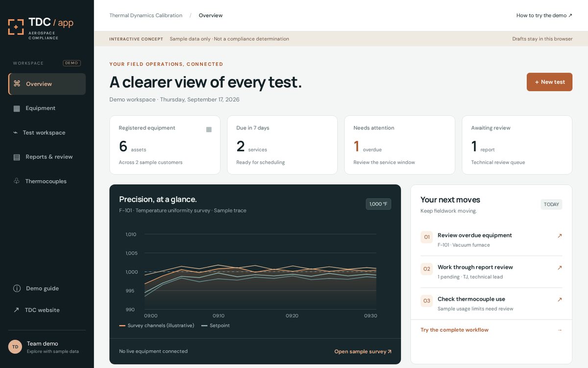588x368 pixels.
Task: Open the Needs attention card
Action: point(399,145)
